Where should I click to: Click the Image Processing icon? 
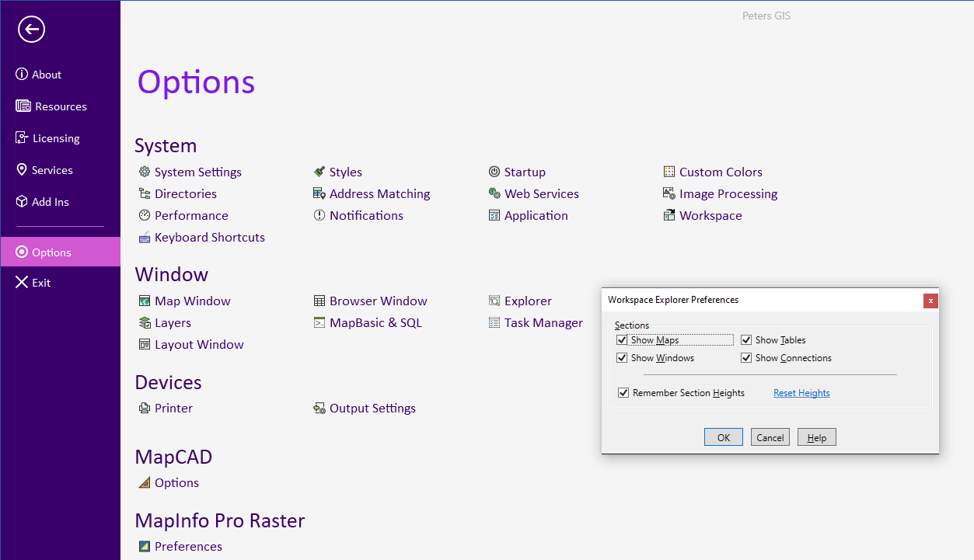(669, 193)
